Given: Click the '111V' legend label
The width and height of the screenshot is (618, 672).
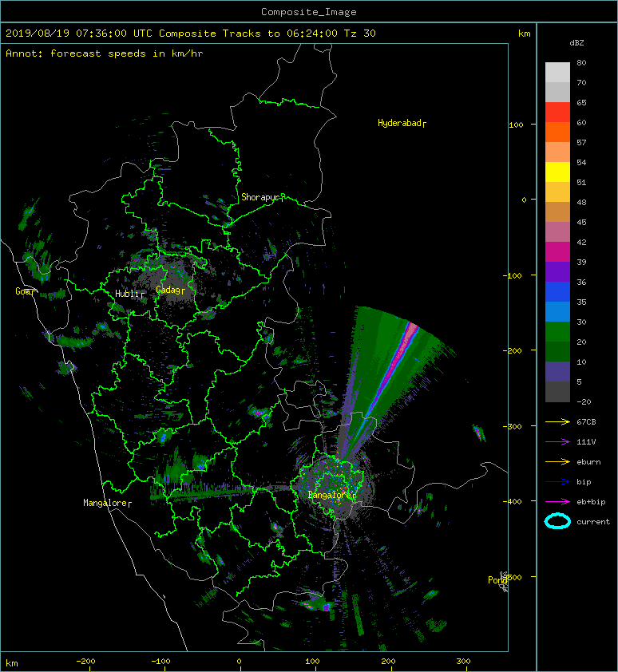Looking at the screenshot, I should pyautogui.click(x=586, y=442).
